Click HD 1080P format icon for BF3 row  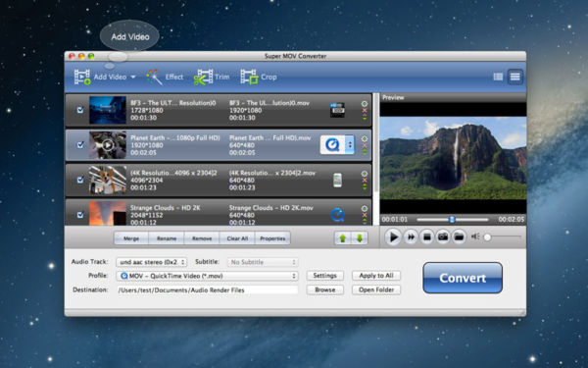[x=337, y=110]
